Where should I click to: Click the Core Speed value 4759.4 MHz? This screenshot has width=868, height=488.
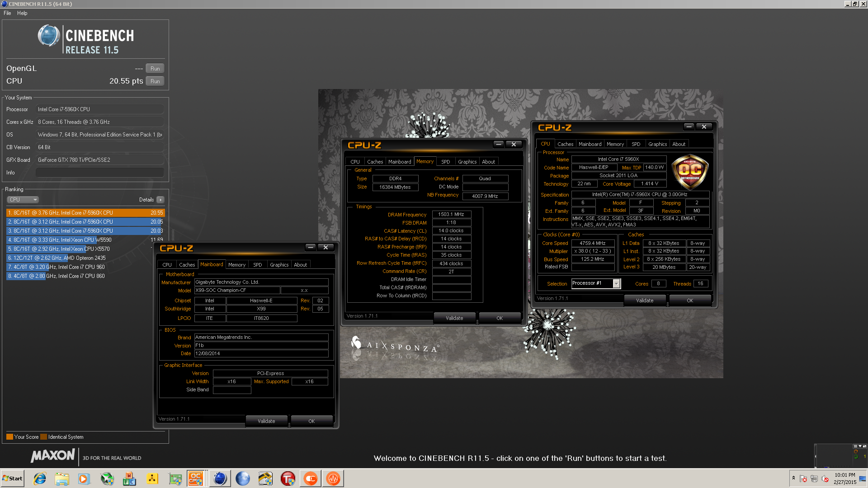[x=593, y=243]
